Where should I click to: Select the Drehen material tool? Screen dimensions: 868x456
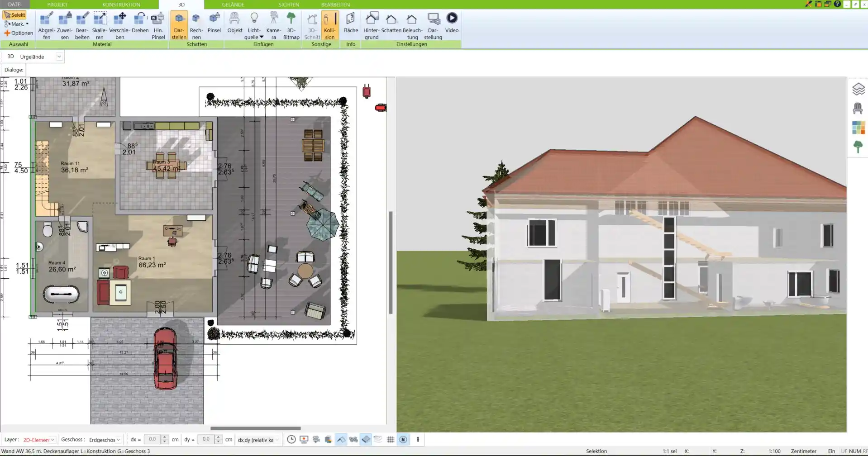point(140,23)
